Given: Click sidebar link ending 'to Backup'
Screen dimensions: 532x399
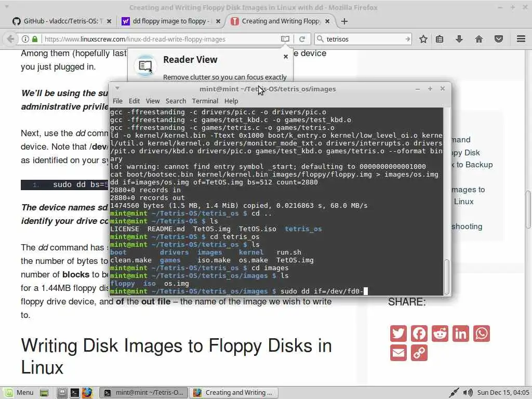Looking at the screenshot, I should click(x=472, y=165).
